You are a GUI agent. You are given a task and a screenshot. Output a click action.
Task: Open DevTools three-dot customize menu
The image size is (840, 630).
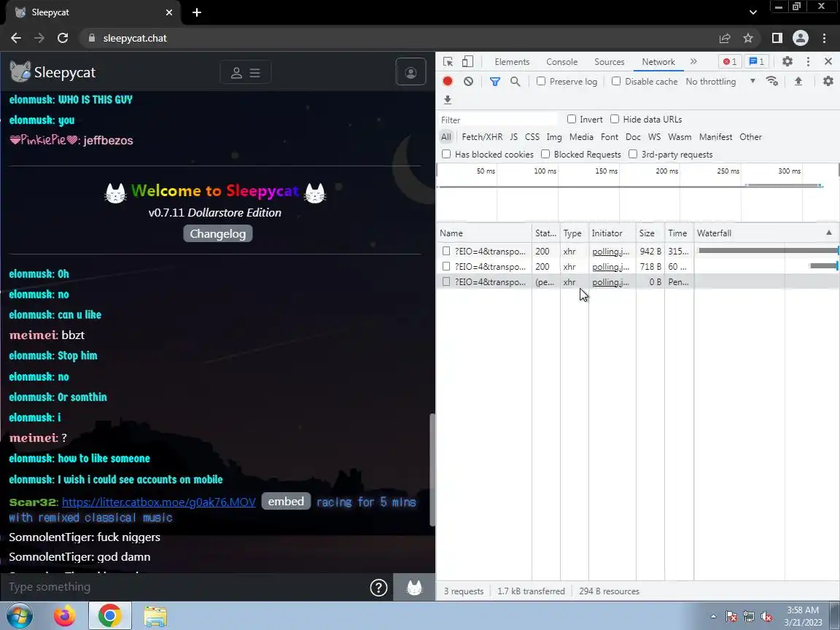(808, 61)
